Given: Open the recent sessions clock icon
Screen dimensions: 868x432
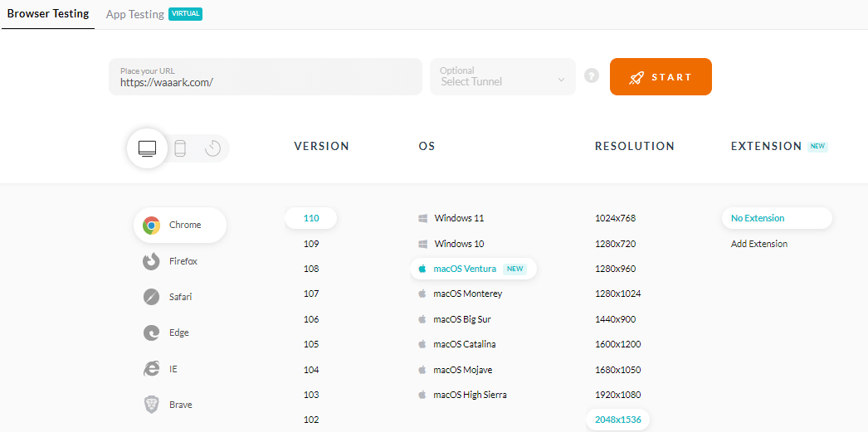Looking at the screenshot, I should click(212, 148).
